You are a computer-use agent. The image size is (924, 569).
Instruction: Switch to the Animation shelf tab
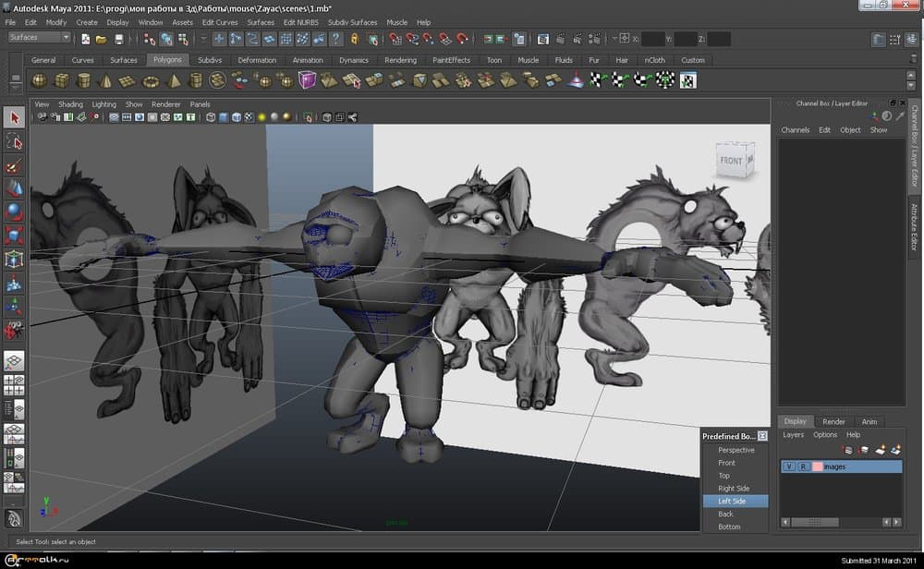click(308, 60)
